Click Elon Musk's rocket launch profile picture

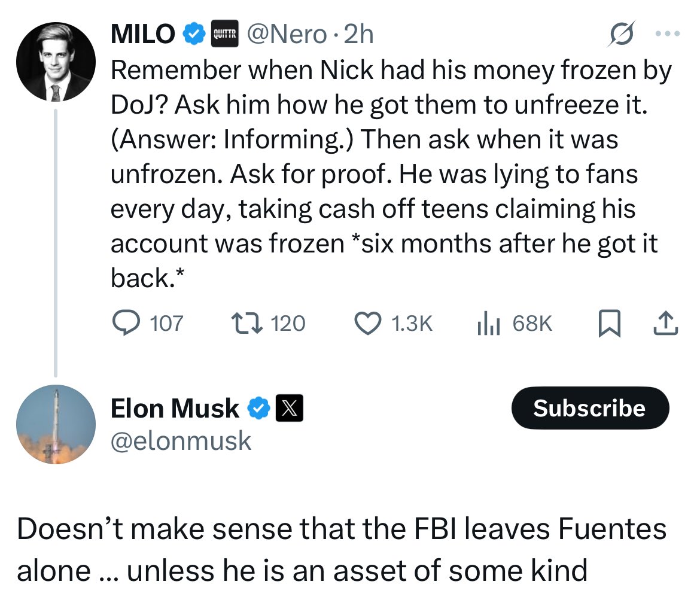pos(55,424)
